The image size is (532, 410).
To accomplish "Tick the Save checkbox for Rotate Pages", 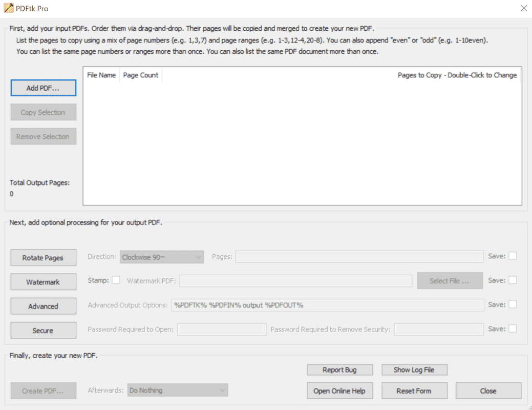I will (x=513, y=256).
